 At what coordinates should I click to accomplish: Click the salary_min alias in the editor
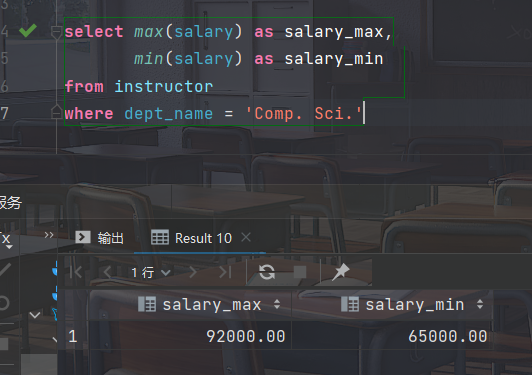pos(334,59)
